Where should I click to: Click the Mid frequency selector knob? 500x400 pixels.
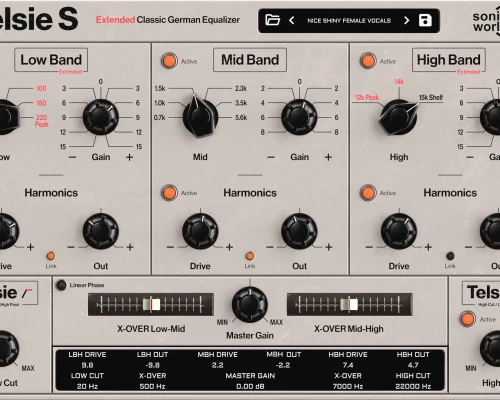point(200,117)
